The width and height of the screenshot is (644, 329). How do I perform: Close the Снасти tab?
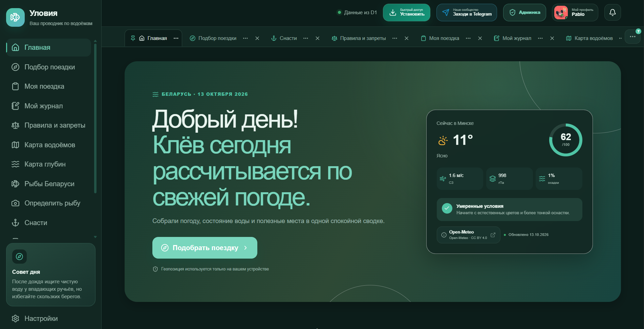[318, 38]
